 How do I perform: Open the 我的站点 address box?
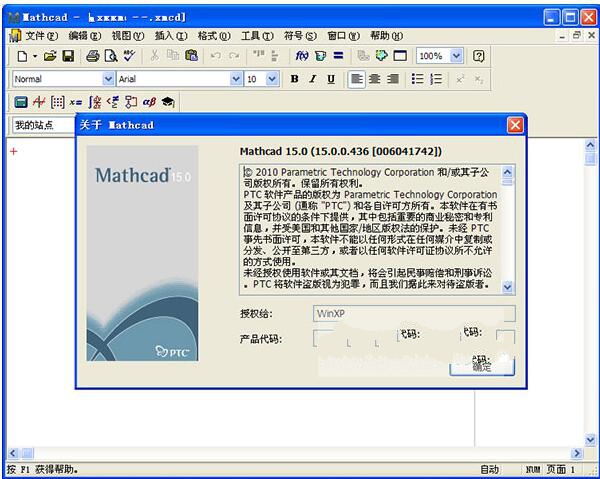(43, 125)
